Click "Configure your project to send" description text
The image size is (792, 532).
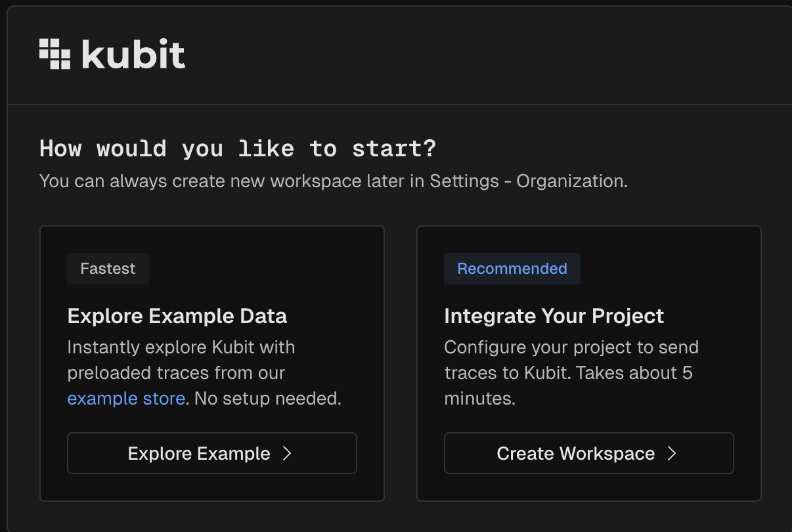[571, 347]
